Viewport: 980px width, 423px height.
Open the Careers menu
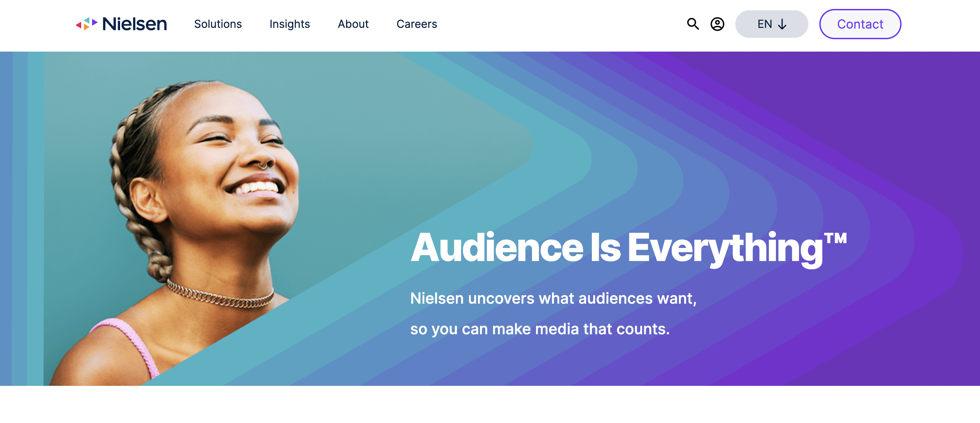417,24
